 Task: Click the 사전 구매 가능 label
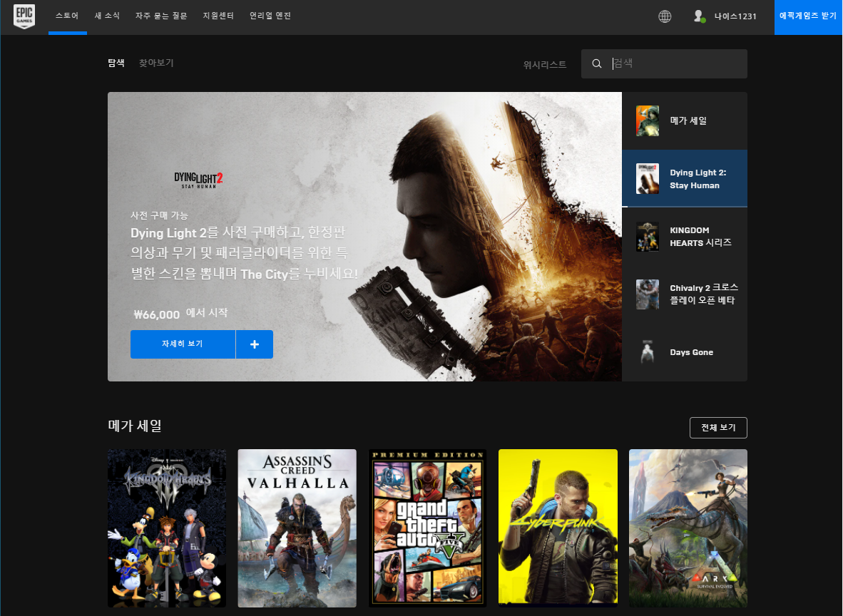click(159, 215)
